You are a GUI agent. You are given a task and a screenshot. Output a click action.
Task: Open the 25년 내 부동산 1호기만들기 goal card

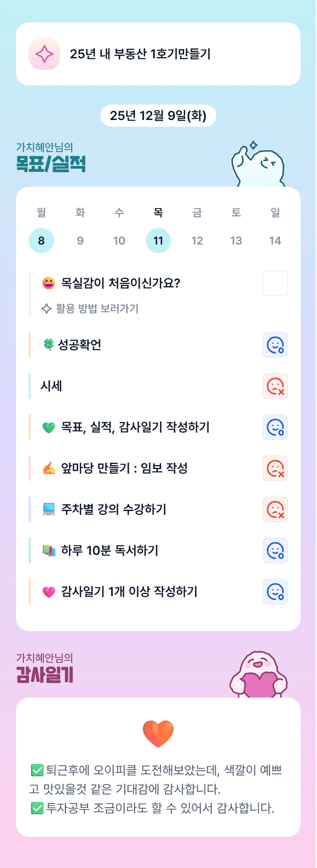coord(158,54)
